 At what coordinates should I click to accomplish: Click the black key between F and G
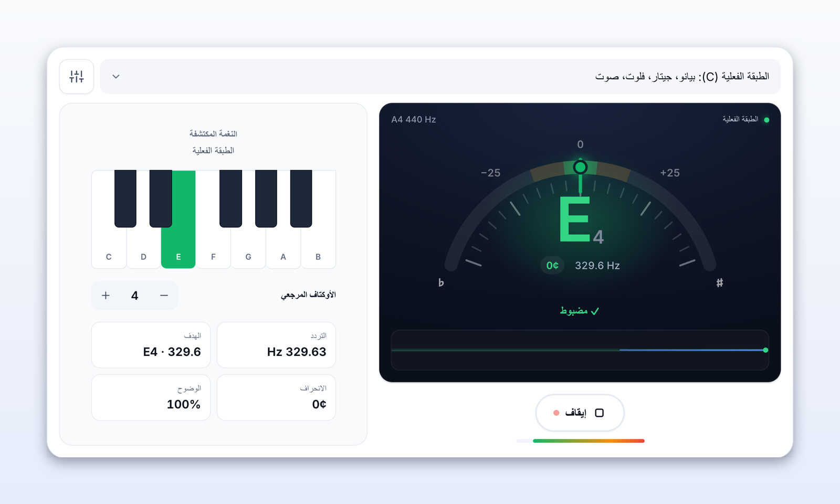pos(231,198)
